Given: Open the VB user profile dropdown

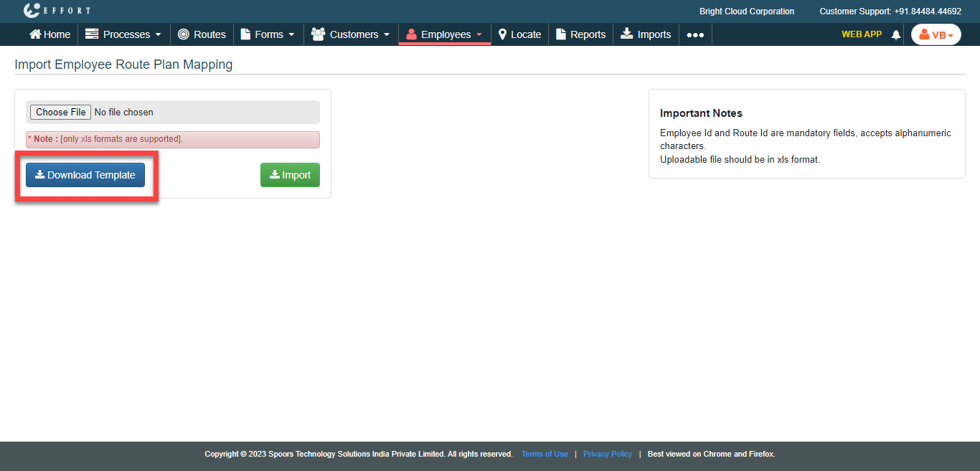Looking at the screenshot, I should pyautogui.click(x=936, y=34).
